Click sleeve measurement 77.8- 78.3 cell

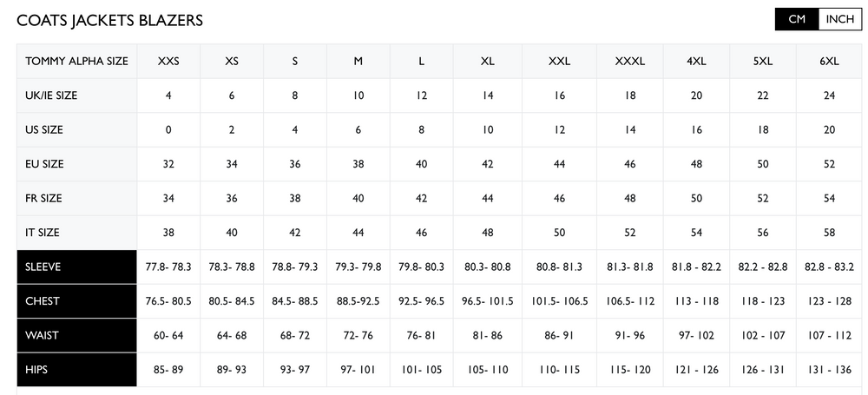pyautogui.click(x=168, y=267)
